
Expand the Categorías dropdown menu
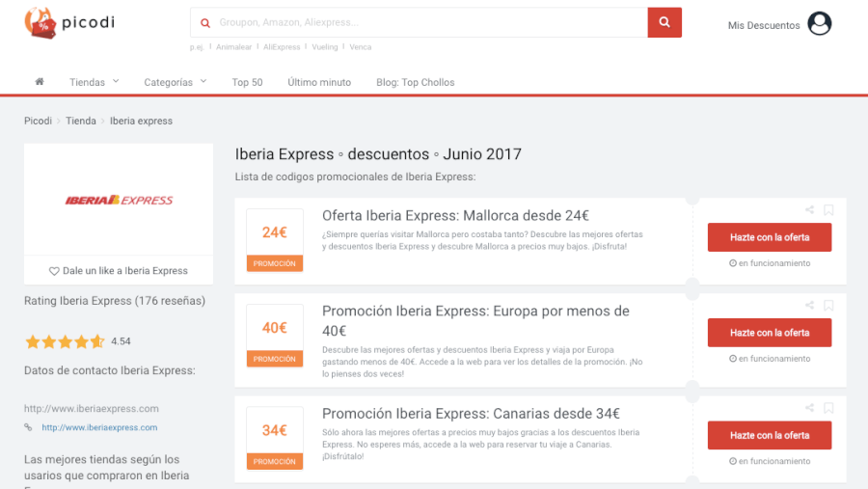[175, 82]
